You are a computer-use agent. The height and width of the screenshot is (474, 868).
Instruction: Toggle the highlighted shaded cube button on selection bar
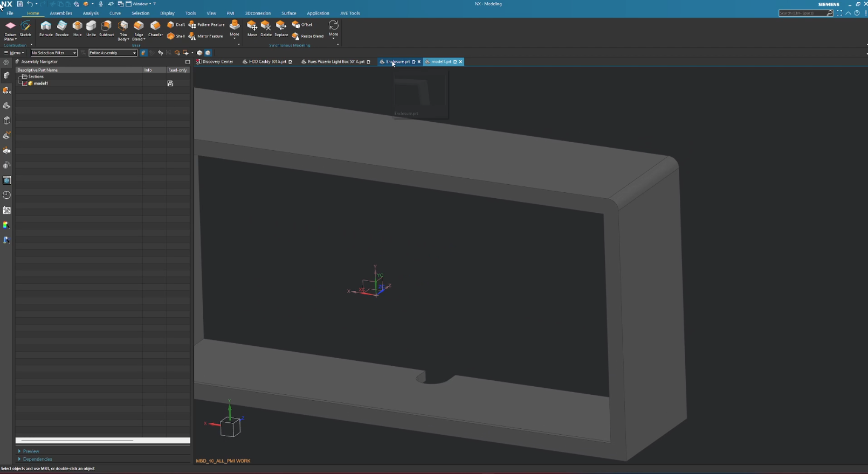coord(208,53)
